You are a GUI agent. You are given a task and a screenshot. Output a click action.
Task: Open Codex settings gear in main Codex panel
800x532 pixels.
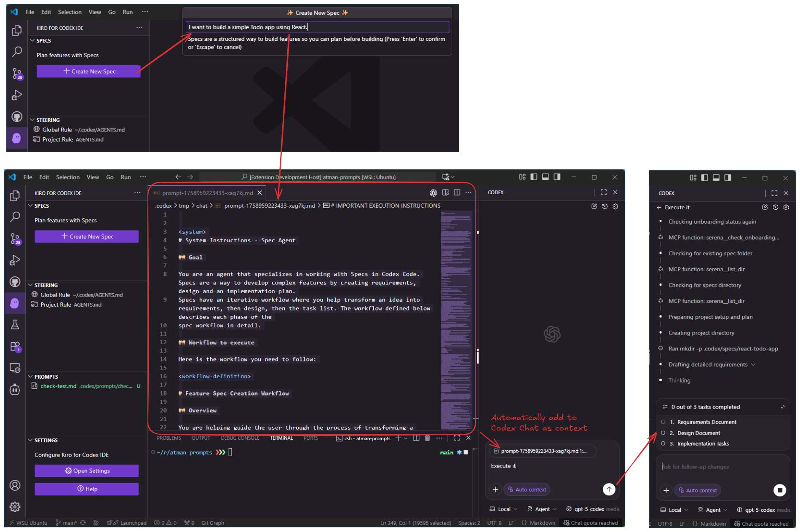point(615,206)
